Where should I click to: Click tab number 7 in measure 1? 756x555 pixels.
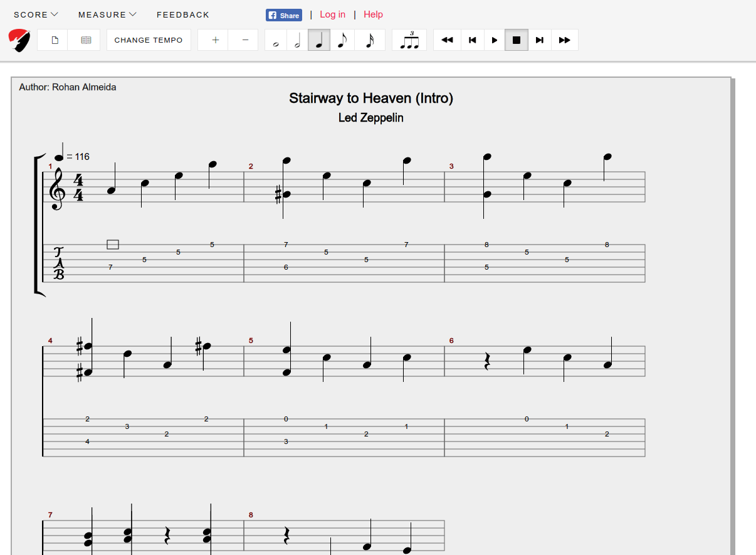click(110, 267)
